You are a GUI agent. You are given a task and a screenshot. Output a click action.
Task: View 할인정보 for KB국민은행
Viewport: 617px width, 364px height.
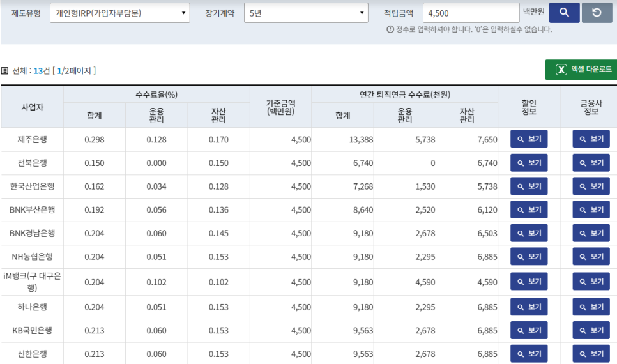[529, 330]
